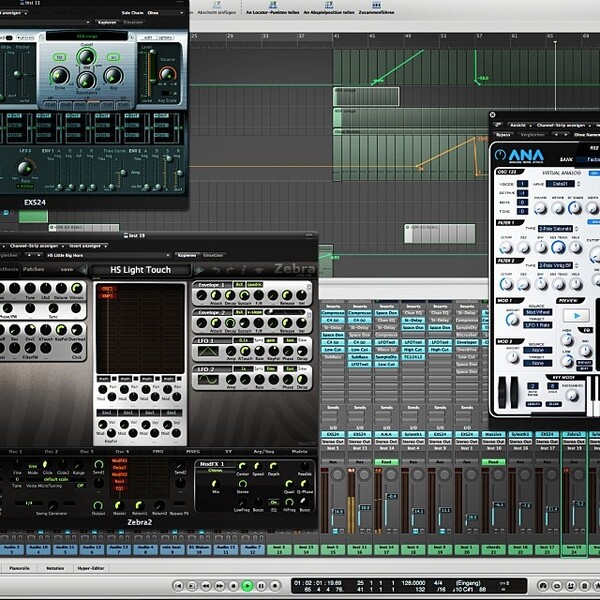Open the HS Little Big Horn preset dropdown
This screenshot has height=600, width=600.
tap(108, 255)
